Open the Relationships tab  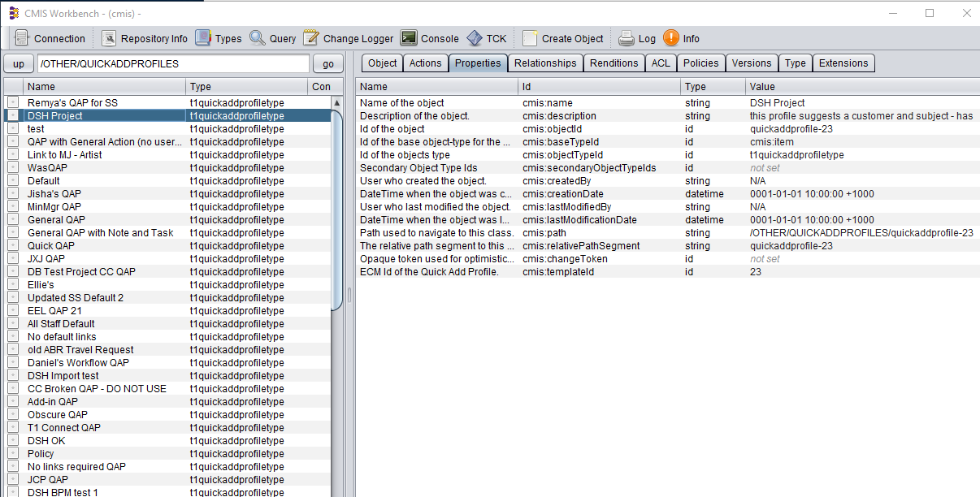pyautogui.click(x=545, y=63)
